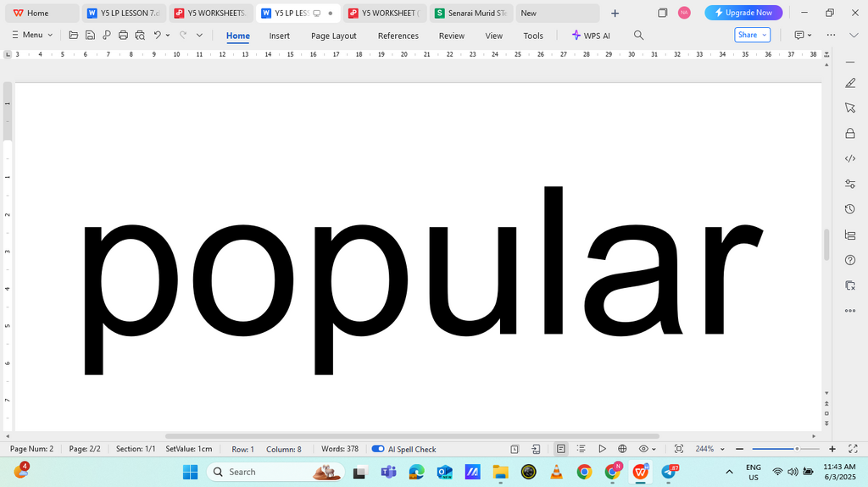Screen dimensions: 868x487
Task: Click the Undo arrow icon
Action: pyautogui.click(x=157, y=36)
